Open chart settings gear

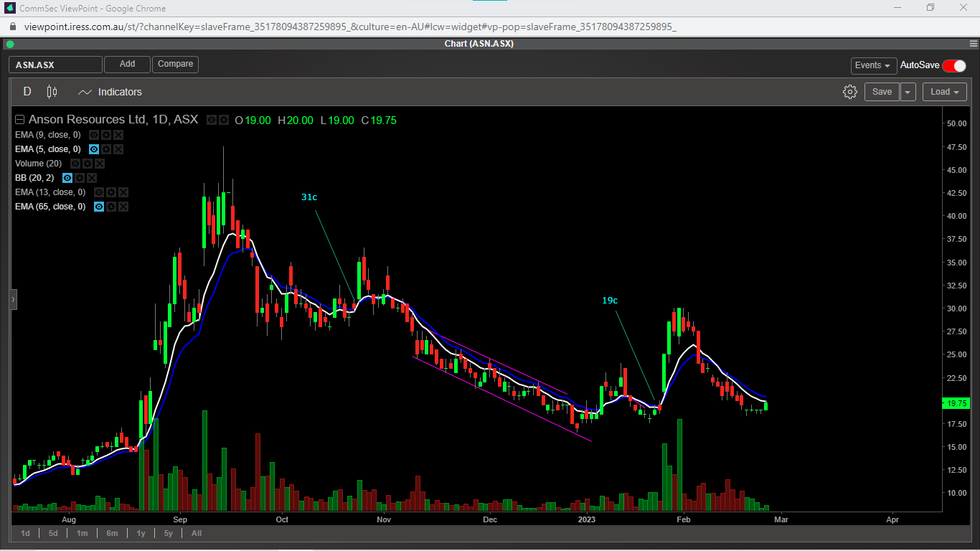point(850,92)
